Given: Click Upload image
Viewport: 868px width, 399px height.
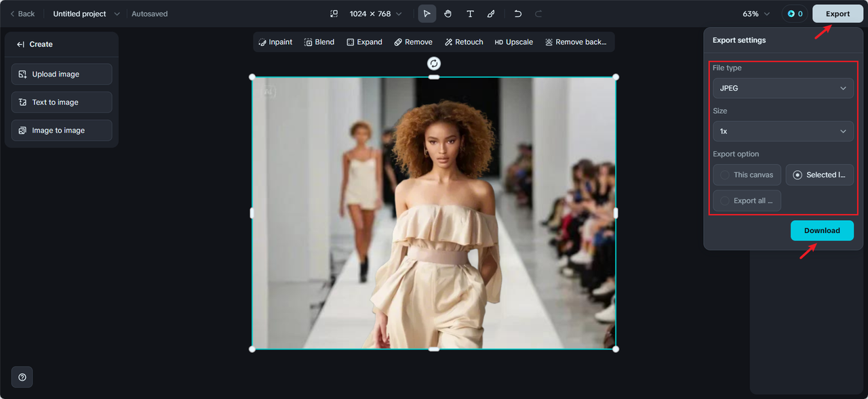Looking at the screenshot, I should (62, 75).
